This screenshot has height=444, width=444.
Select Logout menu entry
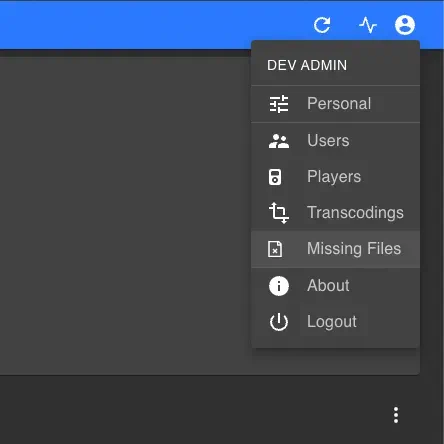[335, 322]
